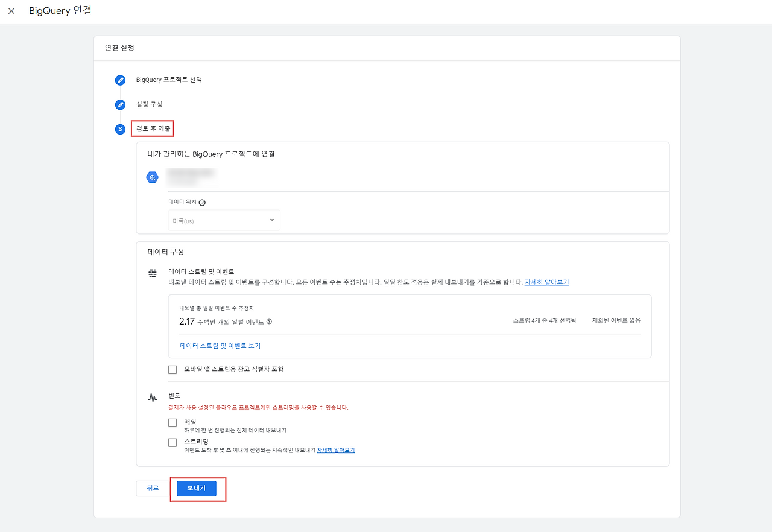772x532 pixels.
Task: Enable 모바일 앱 스트림용 광고 식별자 포함 checkbox
Action: 172,369
